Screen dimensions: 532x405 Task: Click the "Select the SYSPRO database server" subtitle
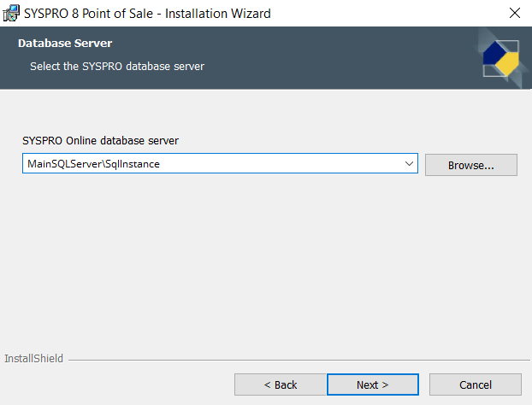(117, 66)
